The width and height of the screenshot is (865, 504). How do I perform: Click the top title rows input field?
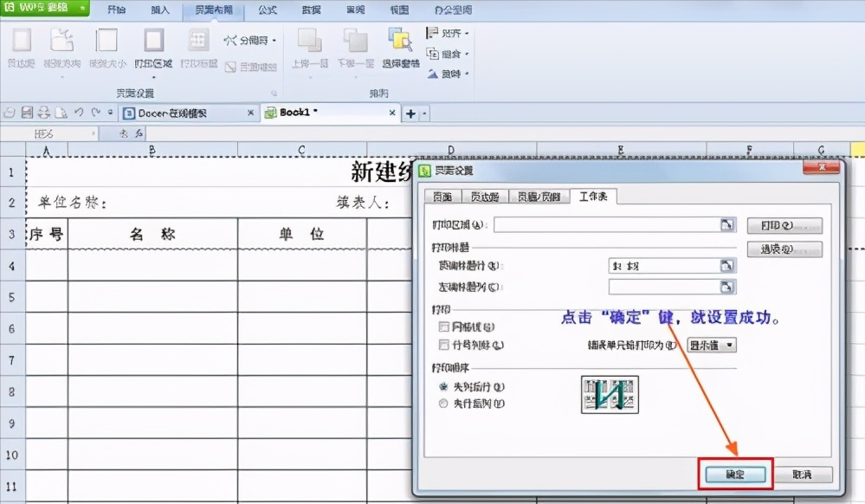pyautogui.click(x=665, y=266)
